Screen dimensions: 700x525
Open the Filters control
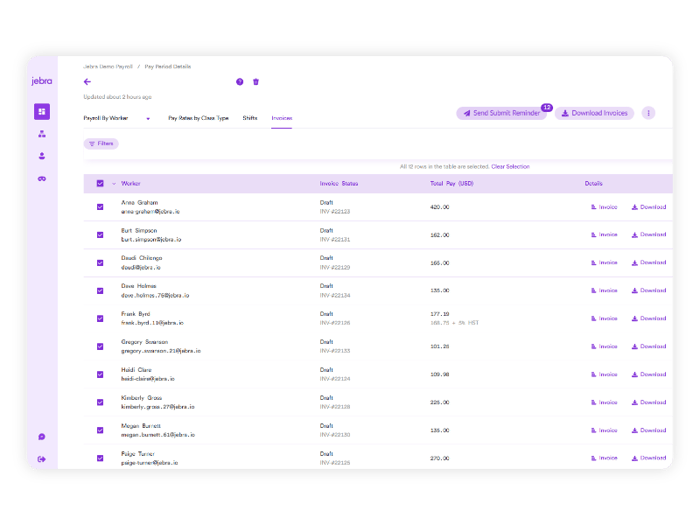pyautogui.click(x=101, y=144)
